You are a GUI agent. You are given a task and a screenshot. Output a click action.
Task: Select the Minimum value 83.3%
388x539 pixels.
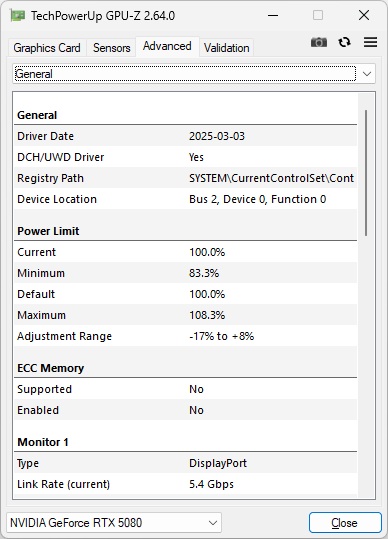204,273
